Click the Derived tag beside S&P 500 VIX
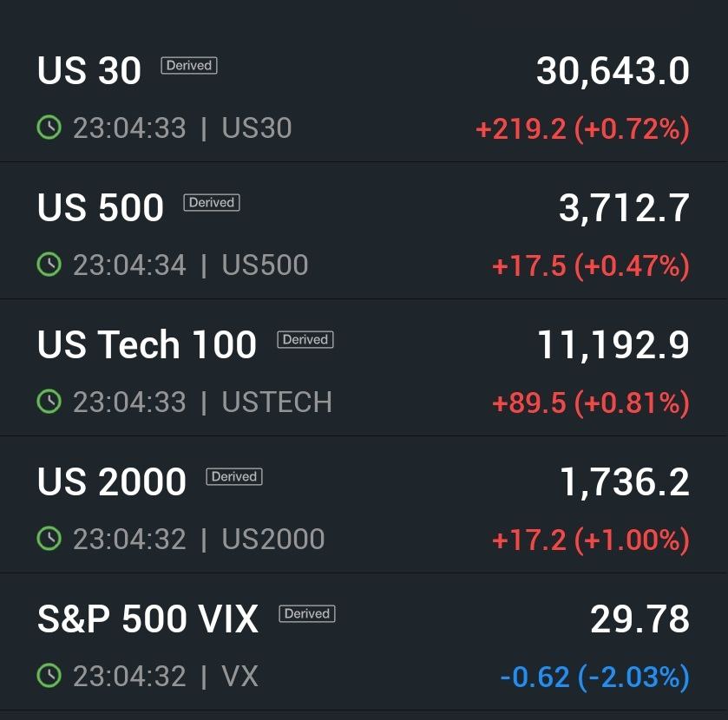This screenshot has height=720, width=728. coord(307,613)
